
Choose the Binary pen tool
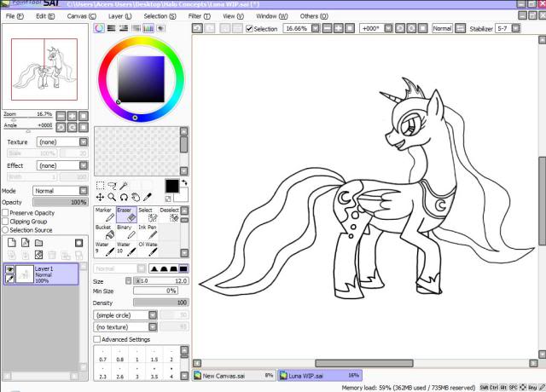tap(126, 232)
